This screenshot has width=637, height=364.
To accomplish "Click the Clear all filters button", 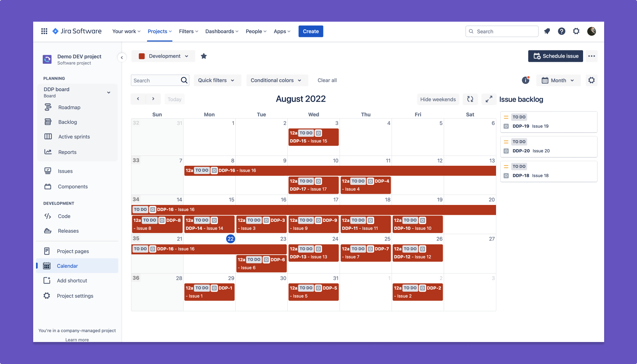I will [x=327, y=80].
